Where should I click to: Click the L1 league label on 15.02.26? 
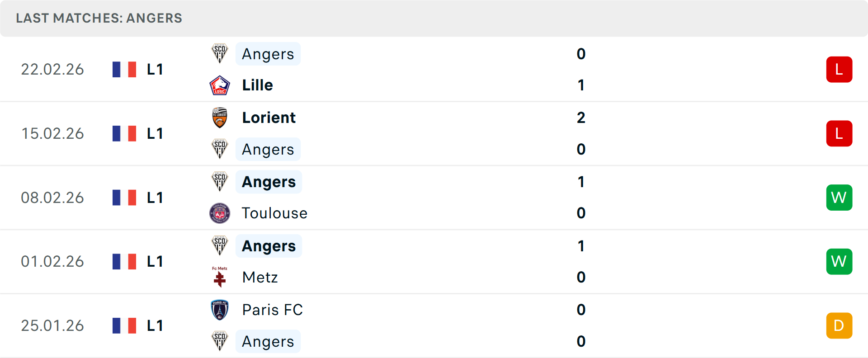point(155,133)
